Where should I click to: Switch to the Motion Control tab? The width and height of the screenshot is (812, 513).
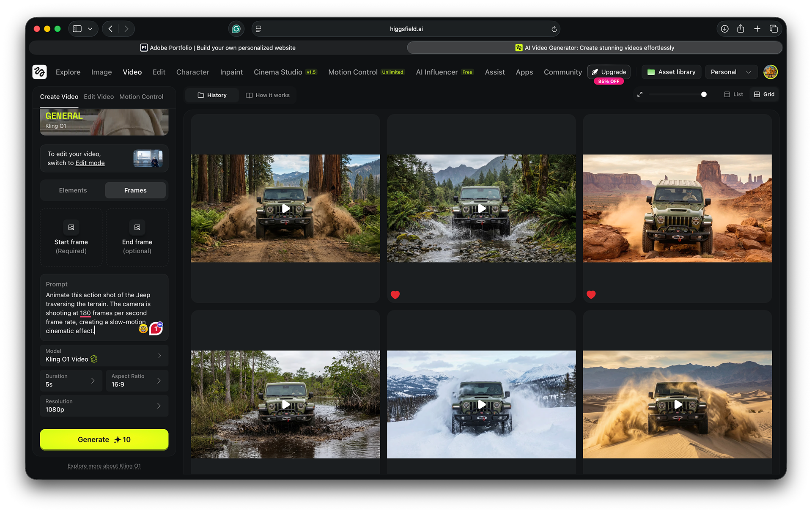click(x=141, y=96)
